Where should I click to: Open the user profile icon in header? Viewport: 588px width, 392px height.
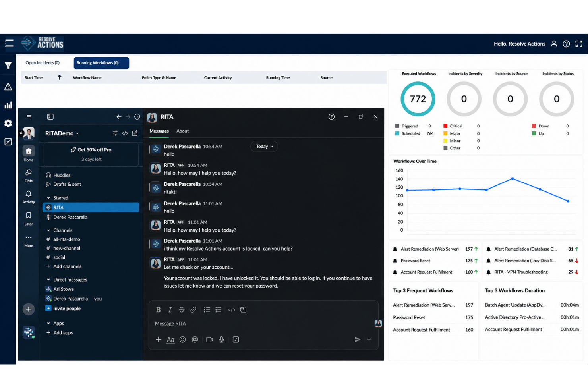tap(554, 44)
